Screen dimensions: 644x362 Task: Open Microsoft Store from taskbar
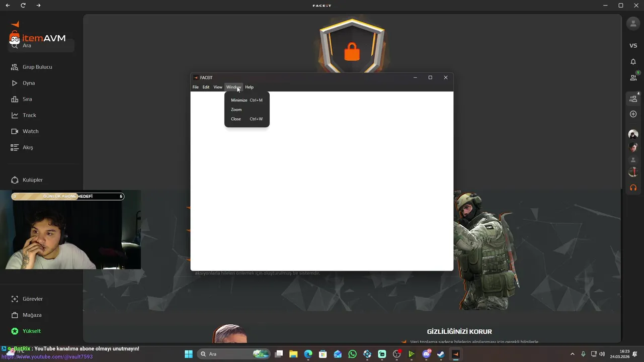click(x=323, y=354)
